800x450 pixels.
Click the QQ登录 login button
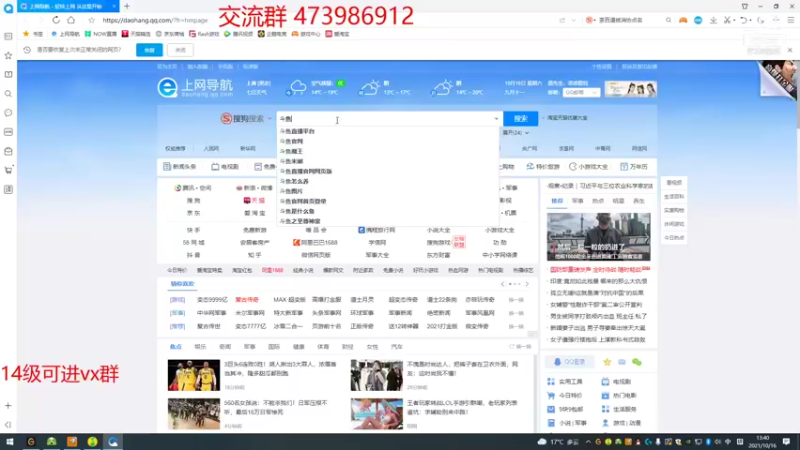click(x=569, y=362)
